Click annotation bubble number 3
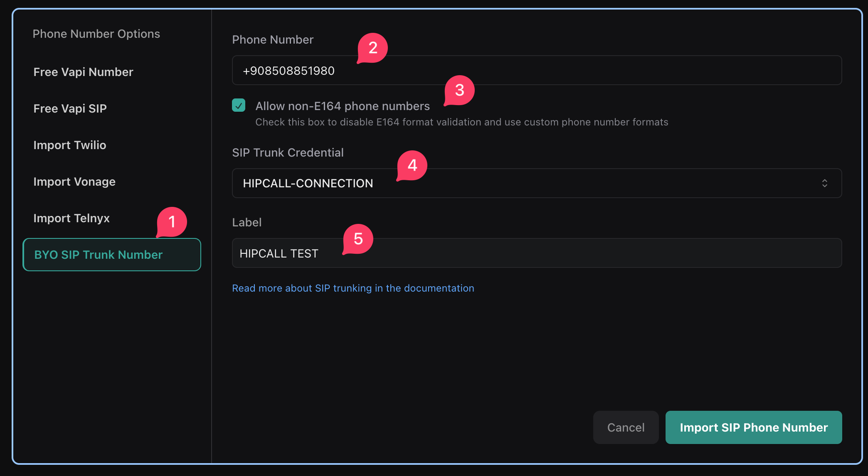 coord(459,90)
